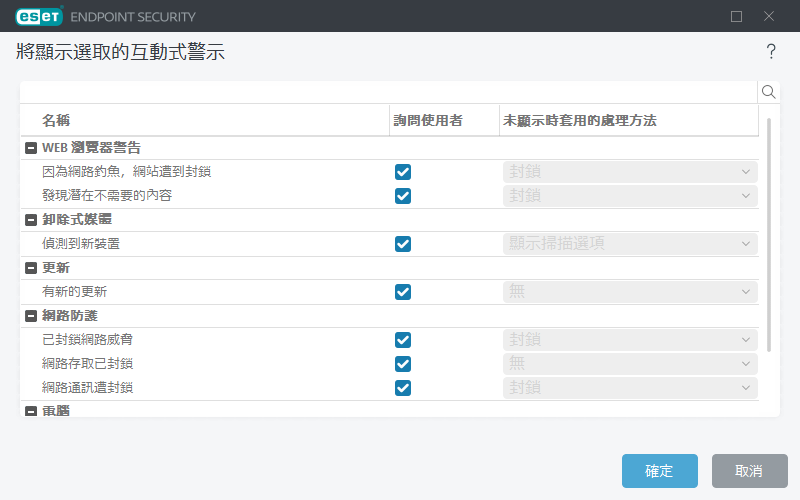800x500 pixels.
Task: Toggle 已封鎖網路威脅 checkbox
Action: [403, 340]
